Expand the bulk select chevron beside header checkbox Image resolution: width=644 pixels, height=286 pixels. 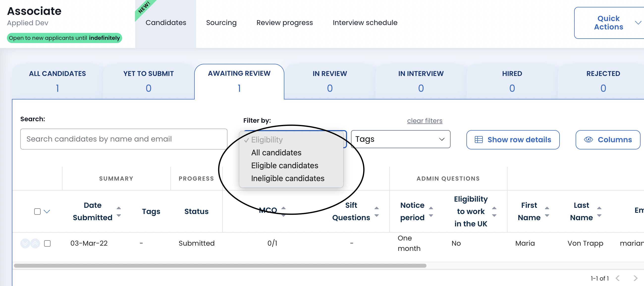point(47,212)
